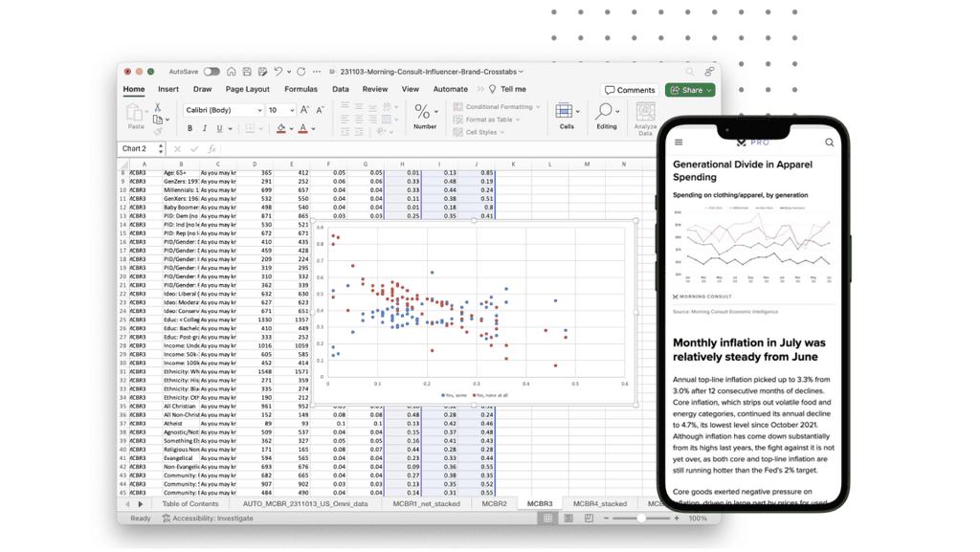Toggle the AutoSave switch
Viewport: 980px width, 552px height.
click(212, 72)
